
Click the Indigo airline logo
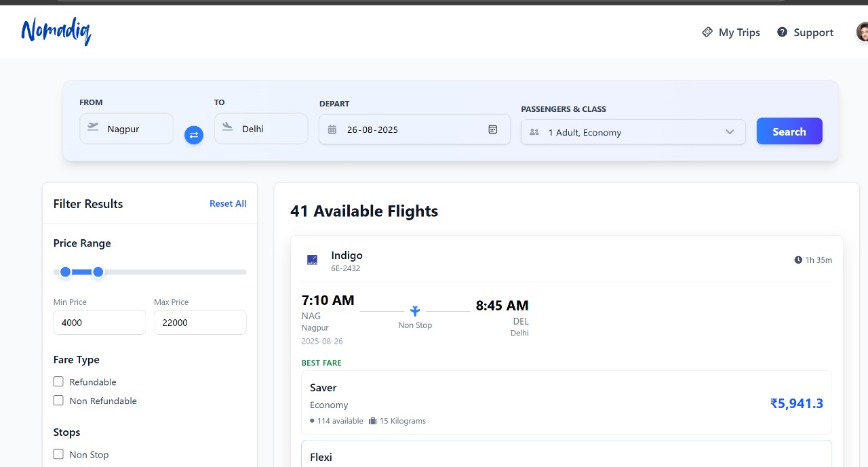[312, 260]
